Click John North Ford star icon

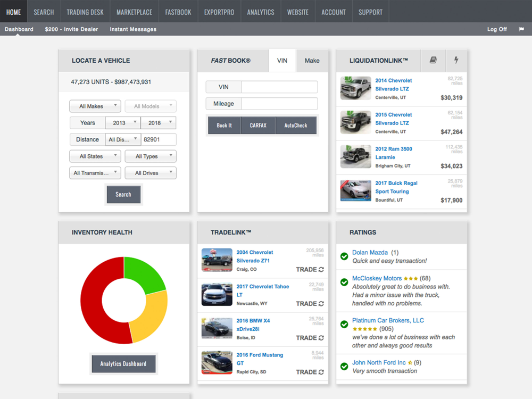tap(410, 363)
